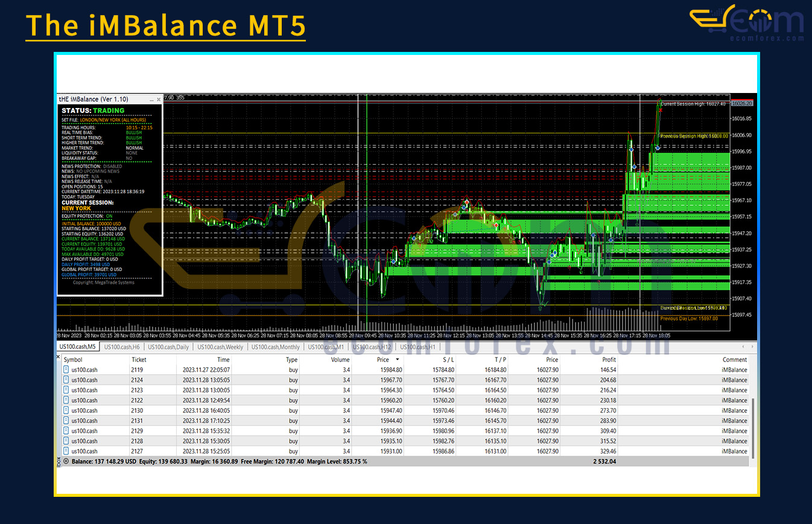Image resolution: width=812 pixels, height=524 pixels.
Task: Click the order icon for ticket 2129
Action: click(66, 431)
